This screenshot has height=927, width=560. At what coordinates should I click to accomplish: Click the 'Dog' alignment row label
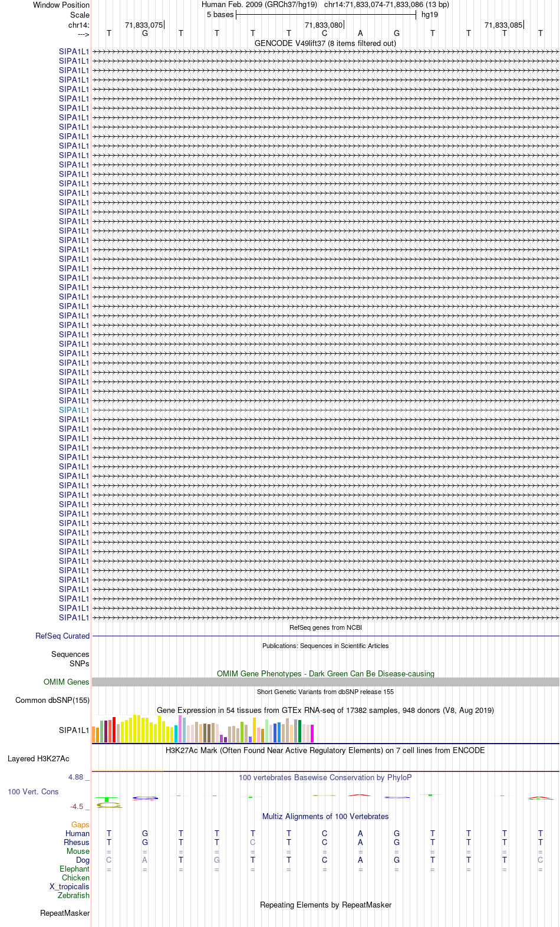[83, 860]
